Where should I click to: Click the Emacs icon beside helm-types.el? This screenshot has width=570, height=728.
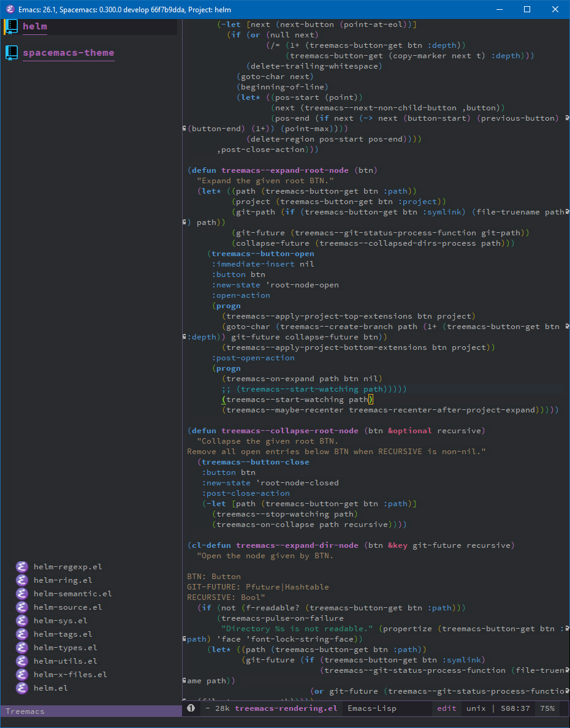coord(22,648)
